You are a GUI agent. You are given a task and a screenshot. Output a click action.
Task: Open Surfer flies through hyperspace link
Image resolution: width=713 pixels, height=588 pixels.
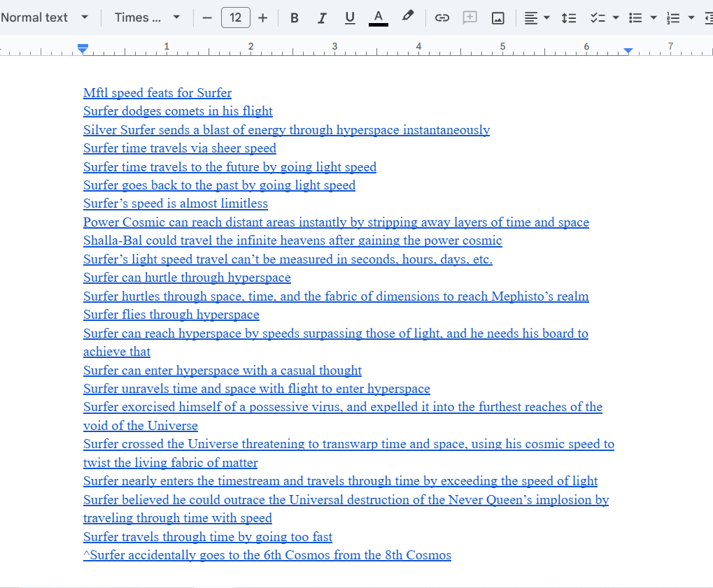pyautogui.click(x=171, y=315)
